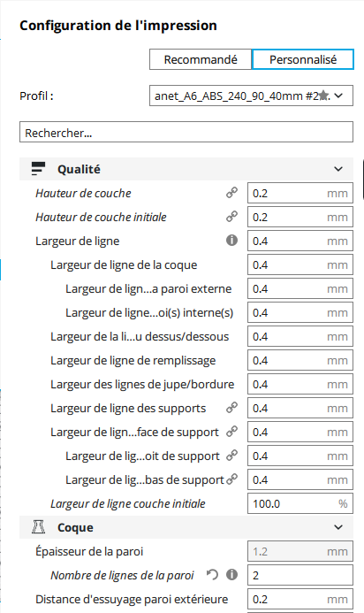Click the revert arrow beside Nombre de lignes de la paroi

[212, 575]
